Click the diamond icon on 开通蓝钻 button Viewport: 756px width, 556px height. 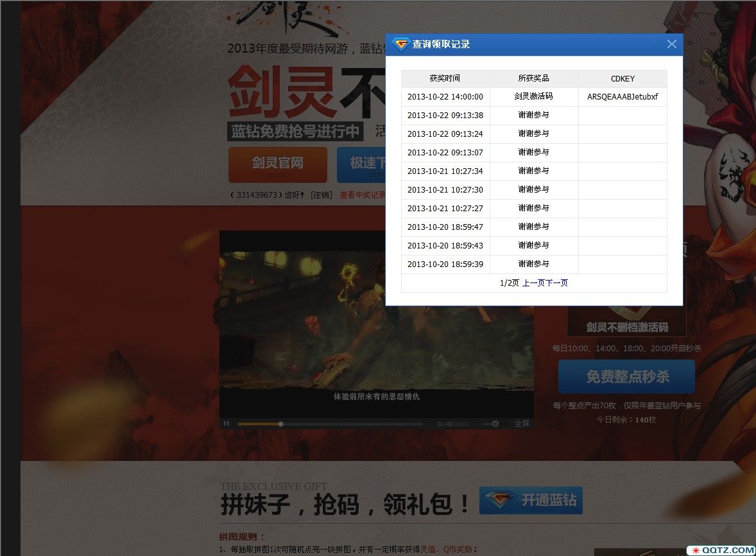(x=499, y=500)
